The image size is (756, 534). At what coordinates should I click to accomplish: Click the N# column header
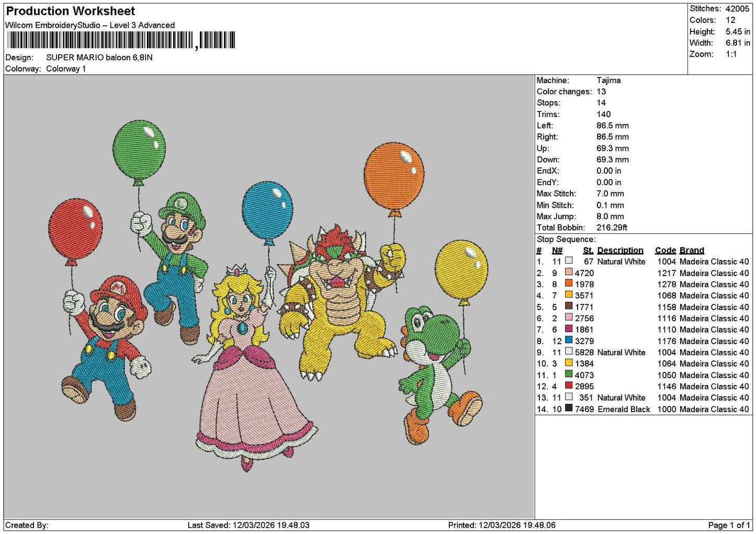click(x=557, y=251)
